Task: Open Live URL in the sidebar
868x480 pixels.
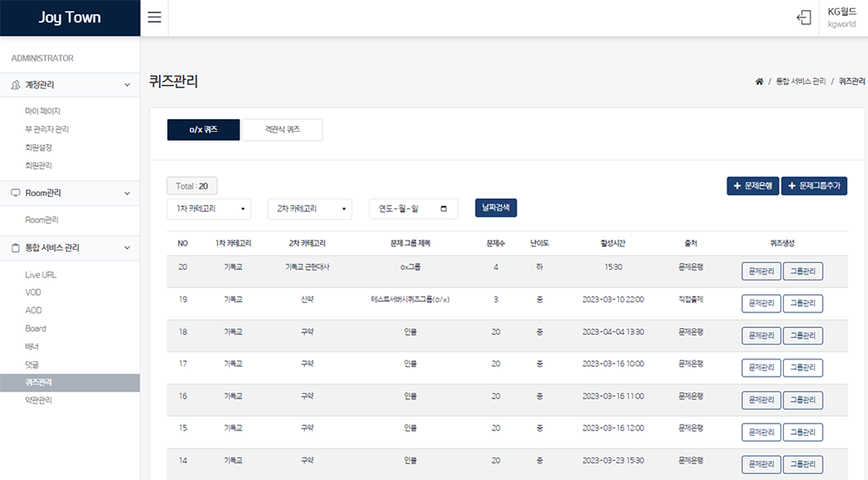Action: point(41,274)
